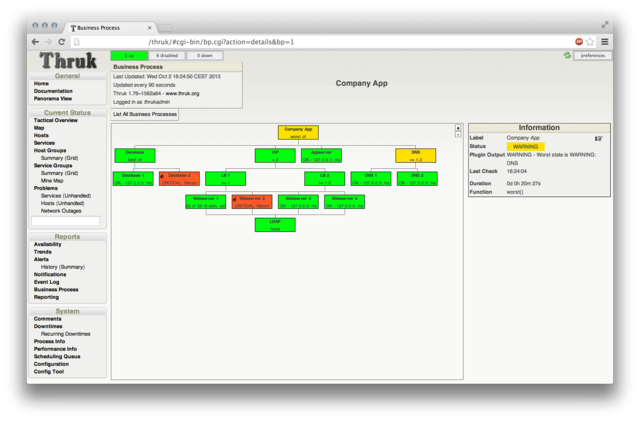Click List All Business Processes button
The width and height of the screenshot is (640, 421).
pos(144,115)
